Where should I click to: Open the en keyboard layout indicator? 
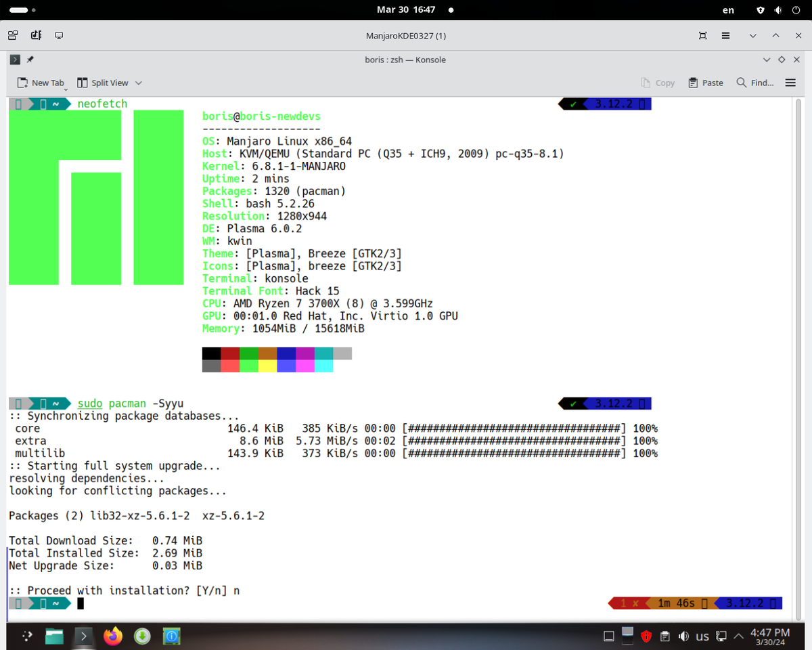(728, 10)
